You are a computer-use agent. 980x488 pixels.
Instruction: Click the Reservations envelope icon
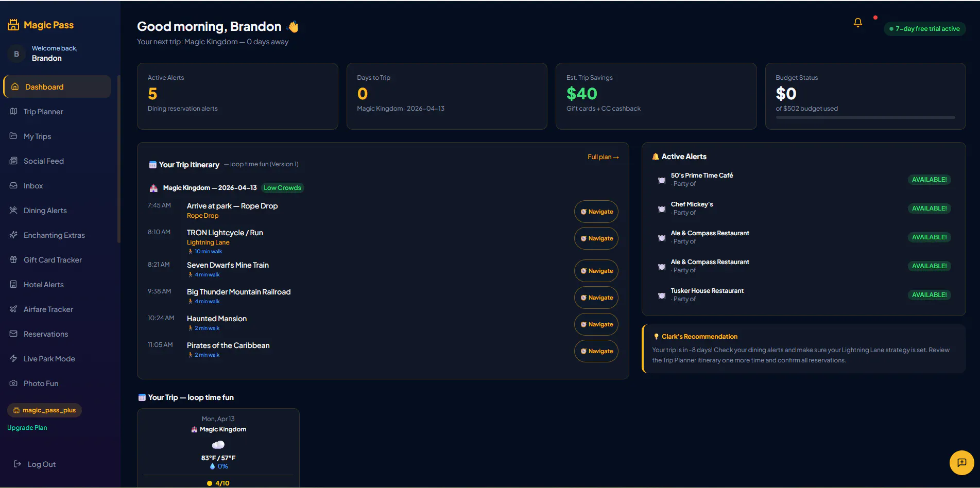tap(13, 334)
